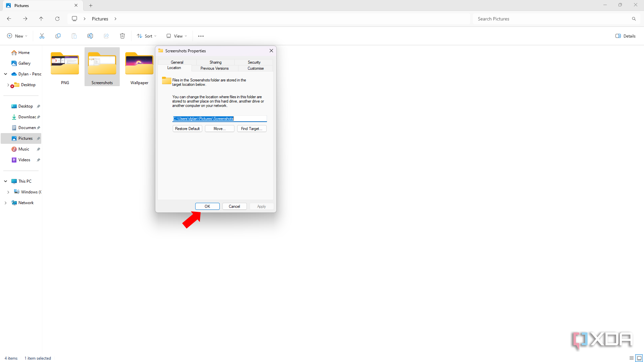Navigate up to the parent folder
Image resolution: width=644 pixels, height=362 pixels.
tap(41, 18)
